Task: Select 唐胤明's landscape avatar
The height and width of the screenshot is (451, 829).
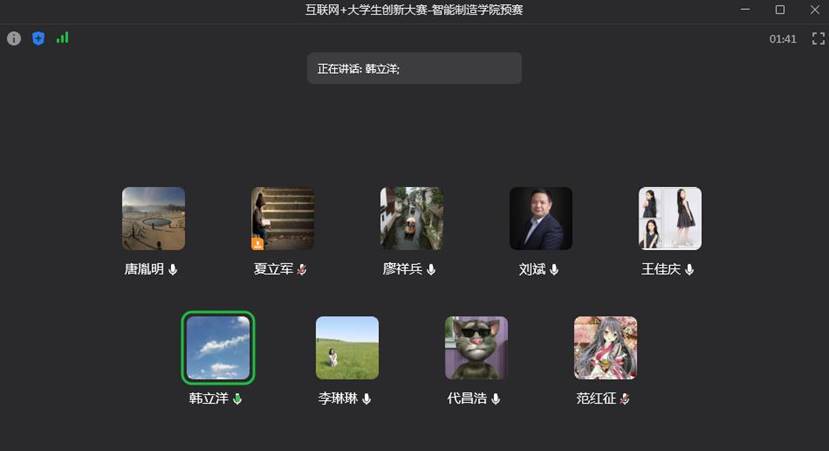Action: tap(153, 218)
